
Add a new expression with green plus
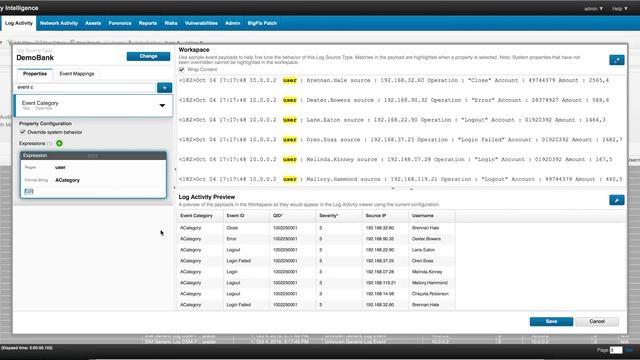pyautogui.click(x=60, y=143)
